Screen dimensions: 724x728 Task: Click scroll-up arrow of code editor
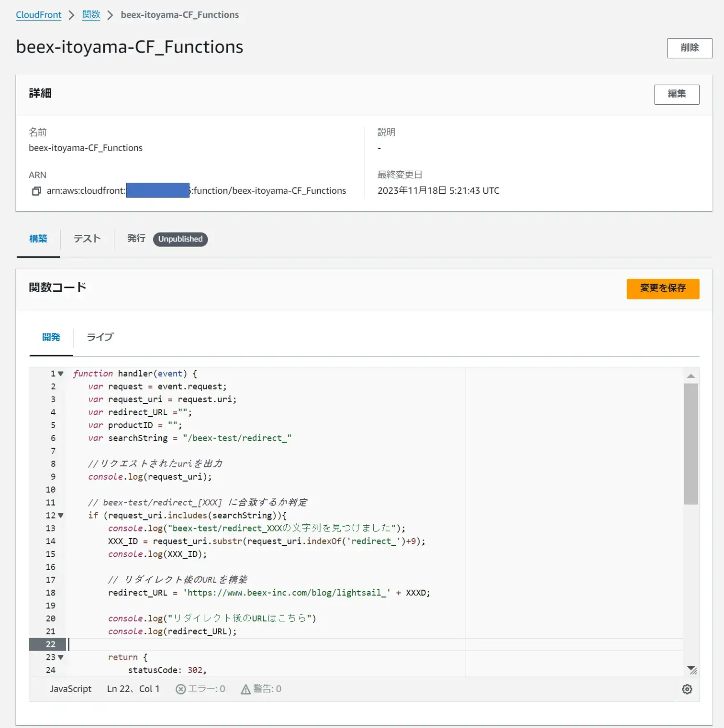pos(691,376)
